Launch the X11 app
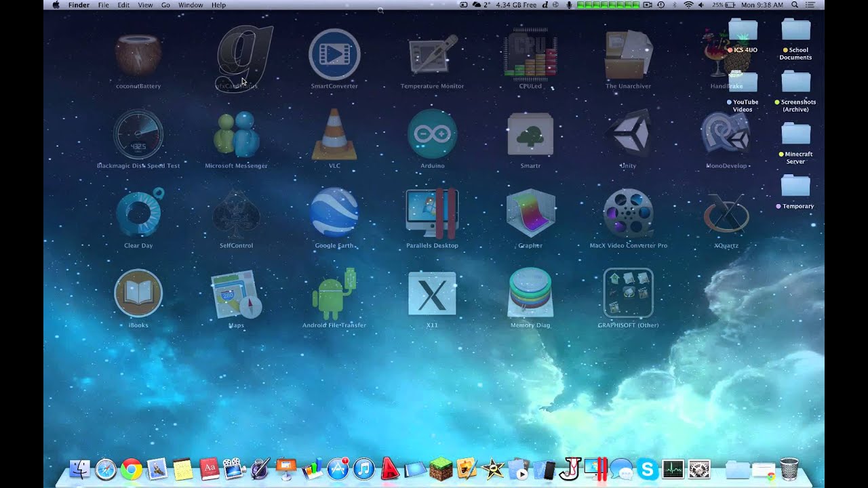868x488 pixels. coord(432,293)
